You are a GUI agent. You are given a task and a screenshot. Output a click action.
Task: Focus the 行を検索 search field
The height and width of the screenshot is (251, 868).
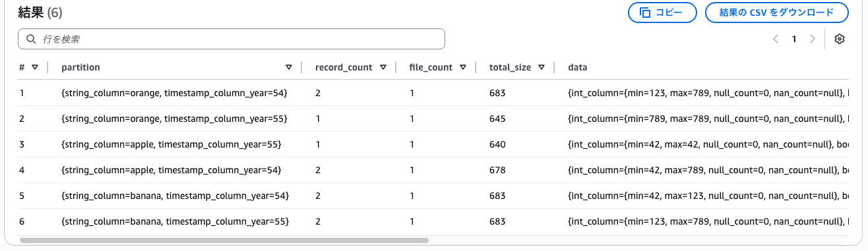[232, 39]
